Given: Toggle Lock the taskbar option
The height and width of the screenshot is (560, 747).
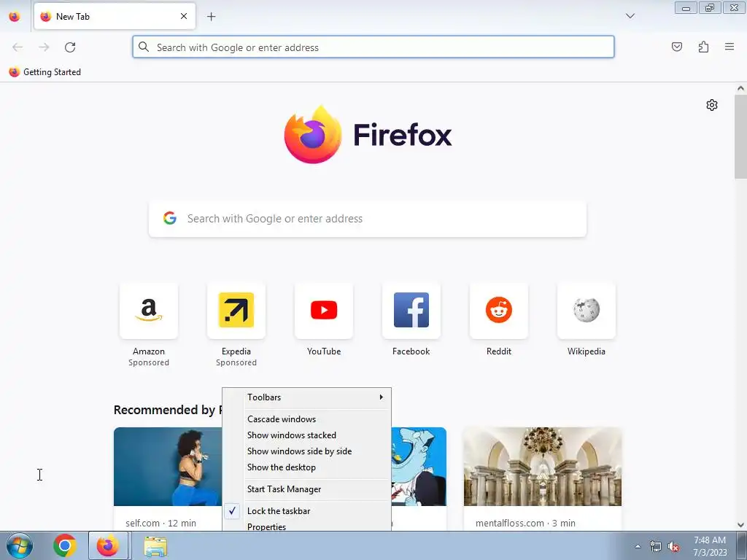Looking at the screenshot, I should [x=307, y=511].
